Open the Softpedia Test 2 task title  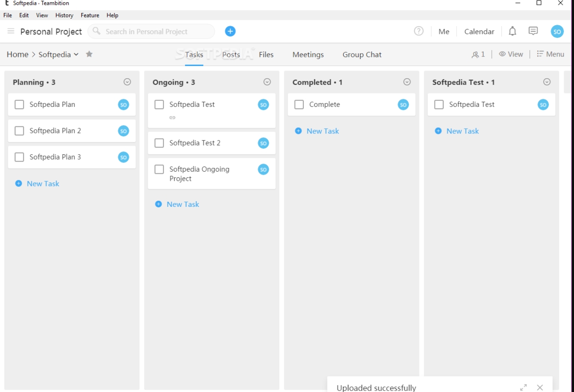(195, 143)
